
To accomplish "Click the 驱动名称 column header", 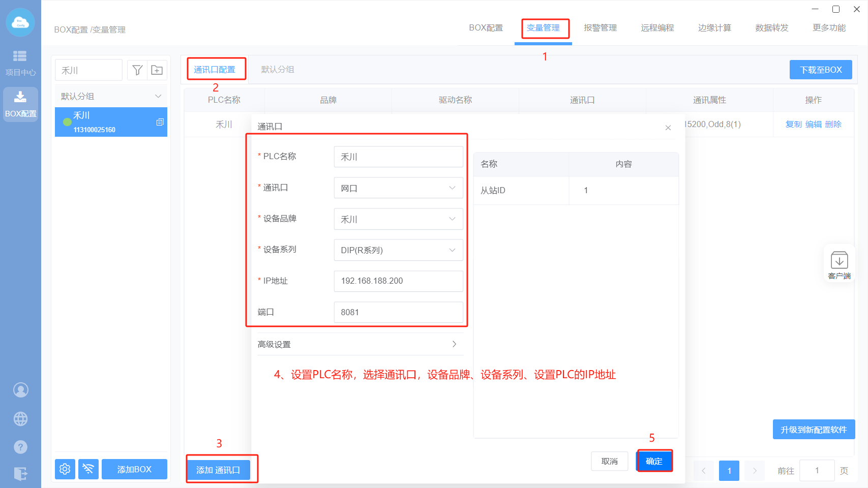I will (455, 100).
